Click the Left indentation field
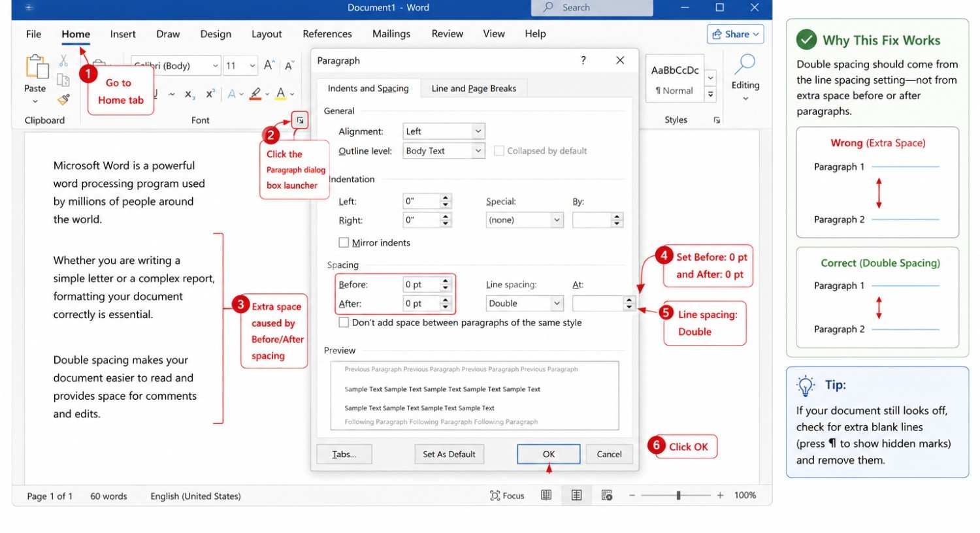This screenshot has width=980, height=533. coord(427,201)
